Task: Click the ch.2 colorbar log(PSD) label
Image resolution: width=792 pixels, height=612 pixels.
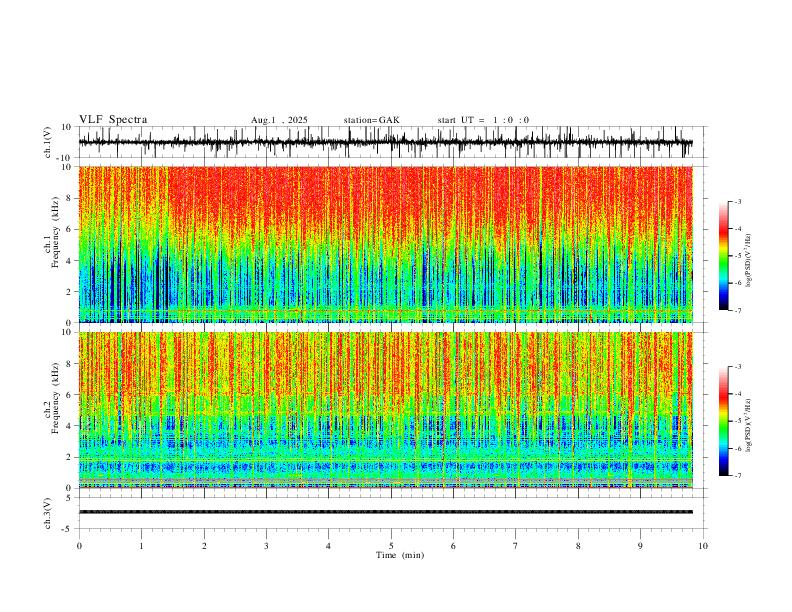Action: point(749,426)
